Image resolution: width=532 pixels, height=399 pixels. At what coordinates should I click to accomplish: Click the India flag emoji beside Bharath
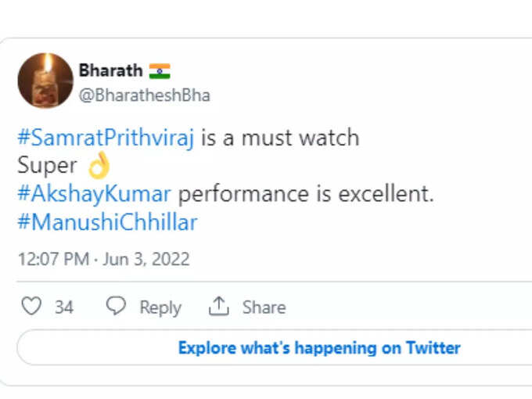pos(160,71)
